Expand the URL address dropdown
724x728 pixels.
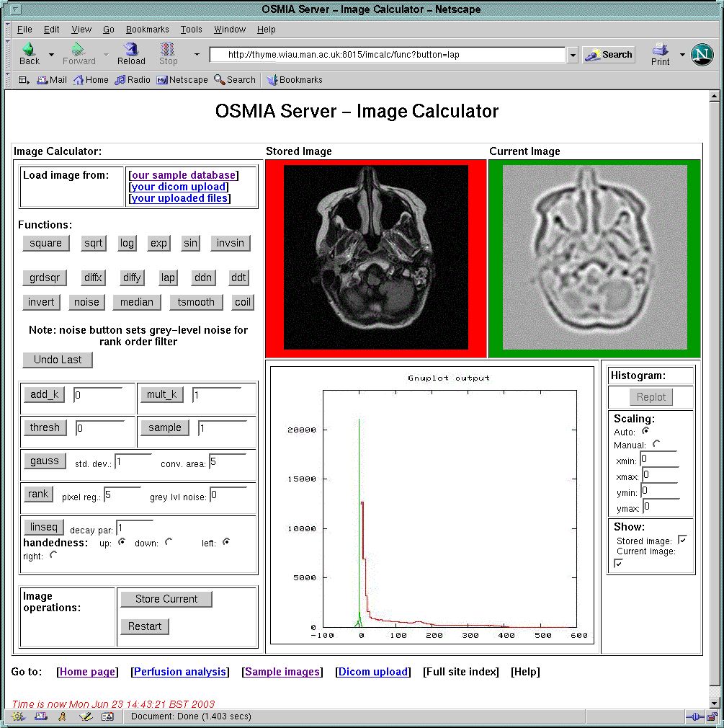click(x=573, y=56)
